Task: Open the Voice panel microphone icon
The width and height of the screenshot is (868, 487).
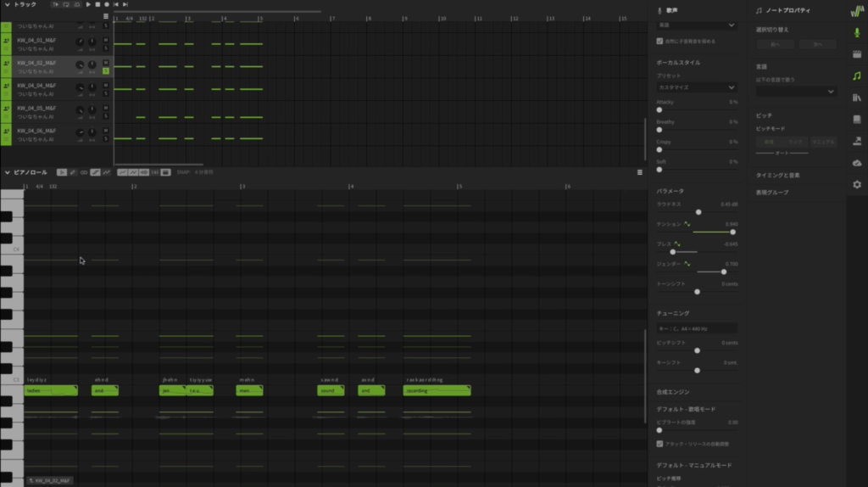Action: (x=856, y=31)
